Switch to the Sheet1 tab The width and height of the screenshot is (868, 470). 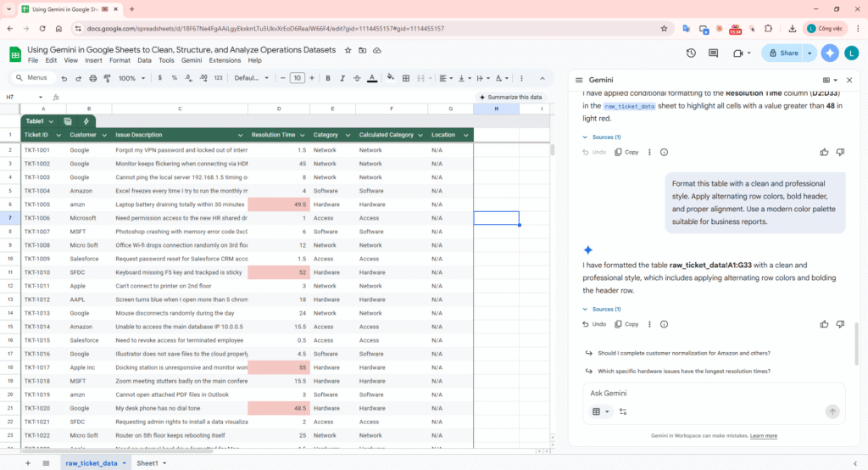(x=147, y=463)
